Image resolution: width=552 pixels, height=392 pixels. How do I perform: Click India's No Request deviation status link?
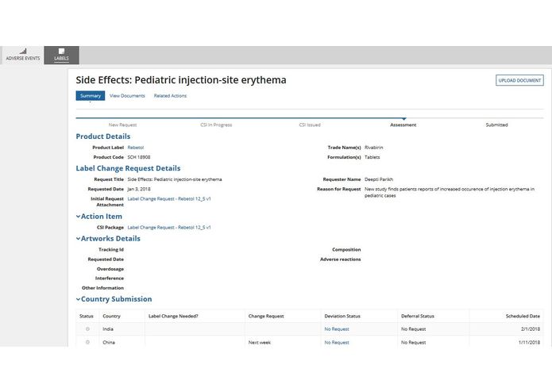tap(337, 329)
